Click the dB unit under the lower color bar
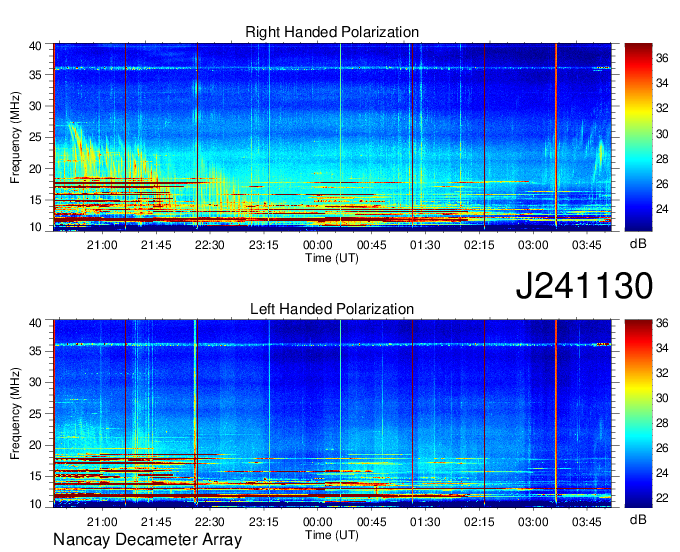Image resolution: width=680 pixels, height=552 pixels. [x=638, y=519]
